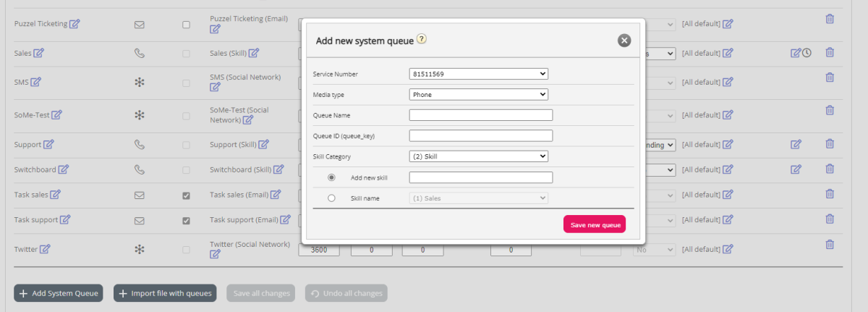Click edit icon next to Switchboard (Skill)
This screenshot has width=868, height=312.
279,169
